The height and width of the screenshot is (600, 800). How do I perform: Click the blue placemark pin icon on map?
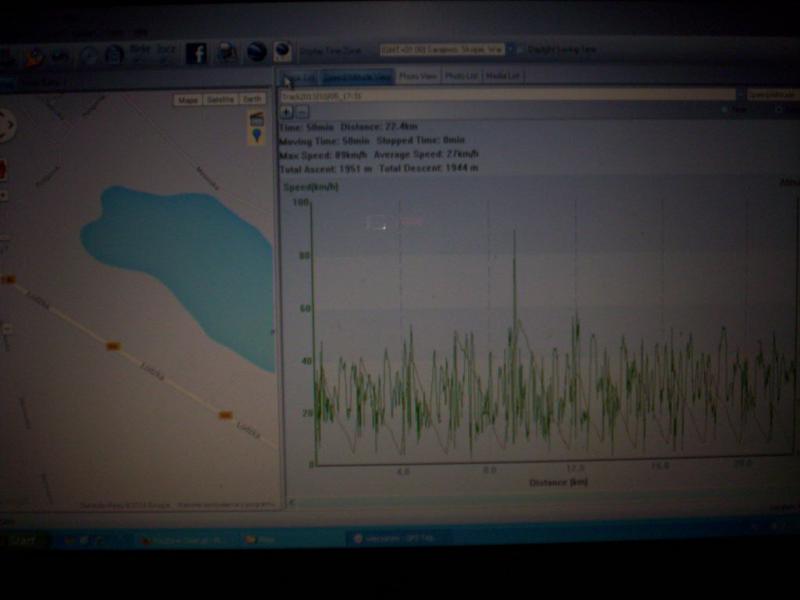[257, 135]
